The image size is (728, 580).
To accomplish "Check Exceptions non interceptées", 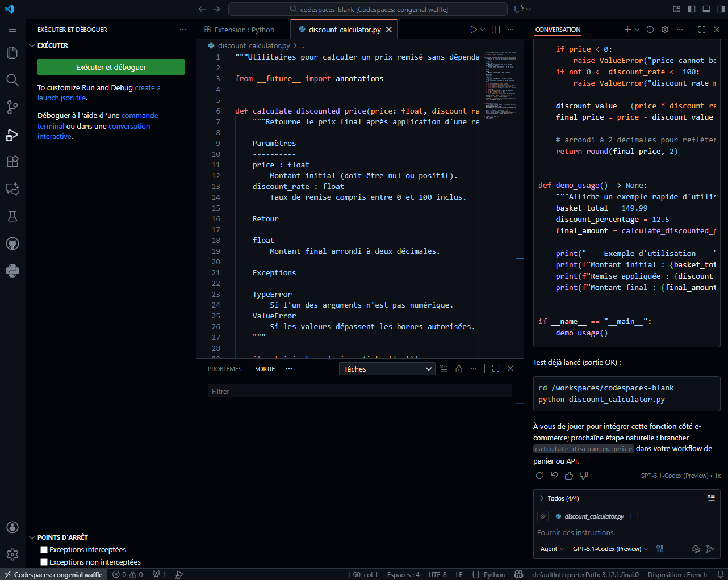I will pyautogui.click(x=44, y=562).
